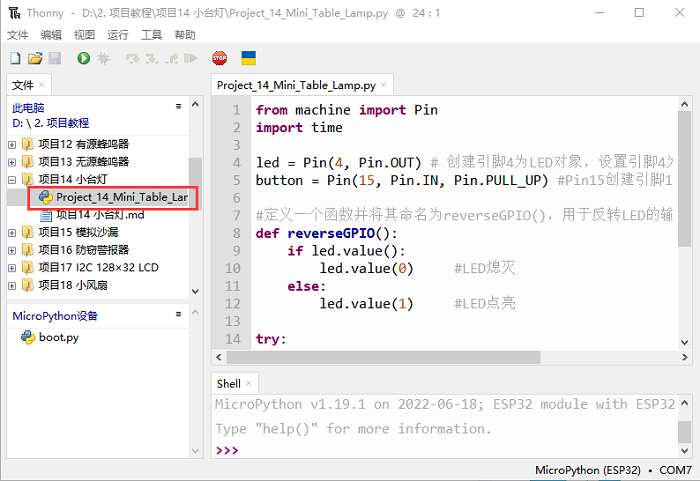Click the Debug bug icon
The image size is (700, 481).
pos(103,59)
